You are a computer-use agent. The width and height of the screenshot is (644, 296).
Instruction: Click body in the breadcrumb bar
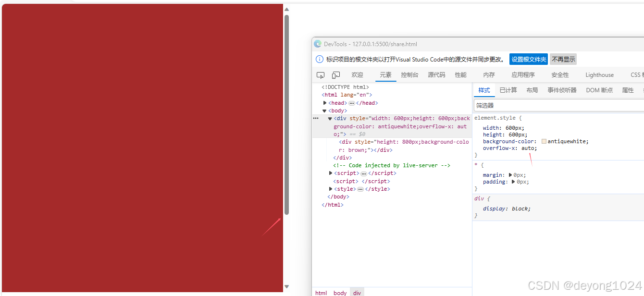tap(340, 293)
